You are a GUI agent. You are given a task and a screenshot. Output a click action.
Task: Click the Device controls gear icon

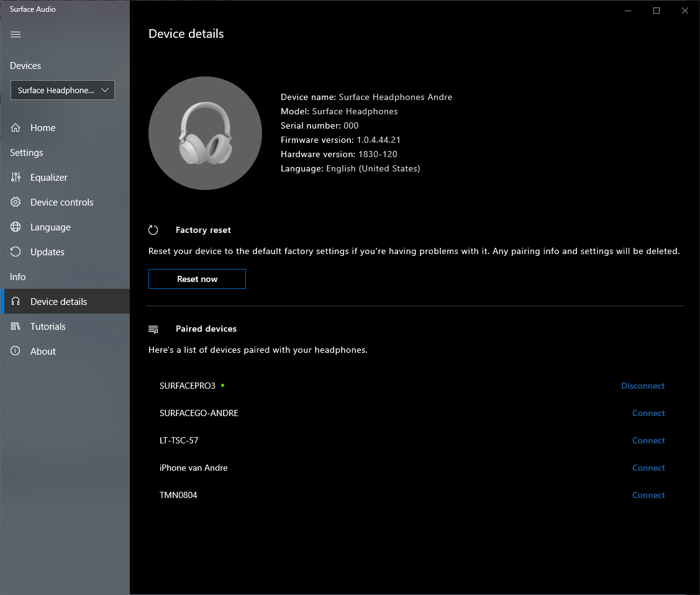click(16, 202)
